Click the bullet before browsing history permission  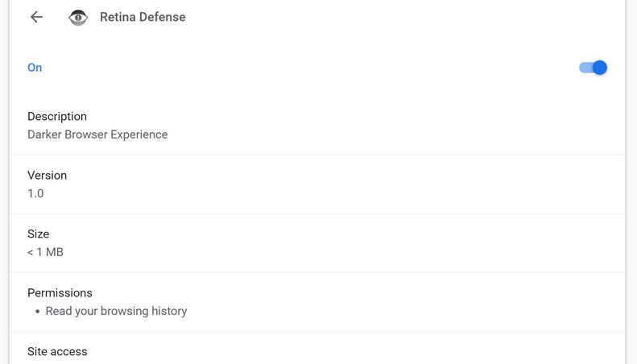click(x=37, y=312)
